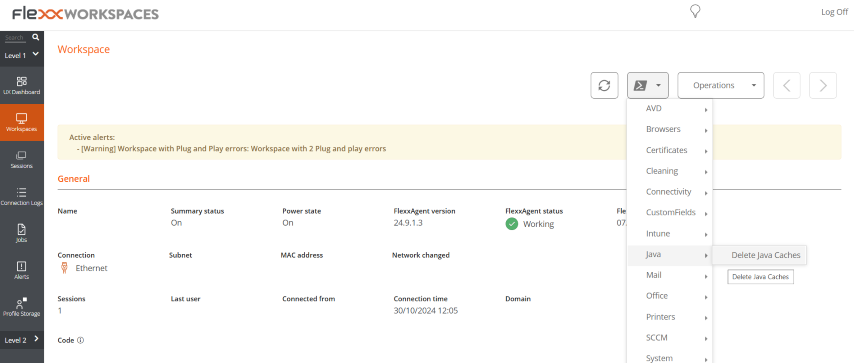Open Sessions in the sidebar
This screenshot has width=854, height=363.
click(x=22, y=160)
